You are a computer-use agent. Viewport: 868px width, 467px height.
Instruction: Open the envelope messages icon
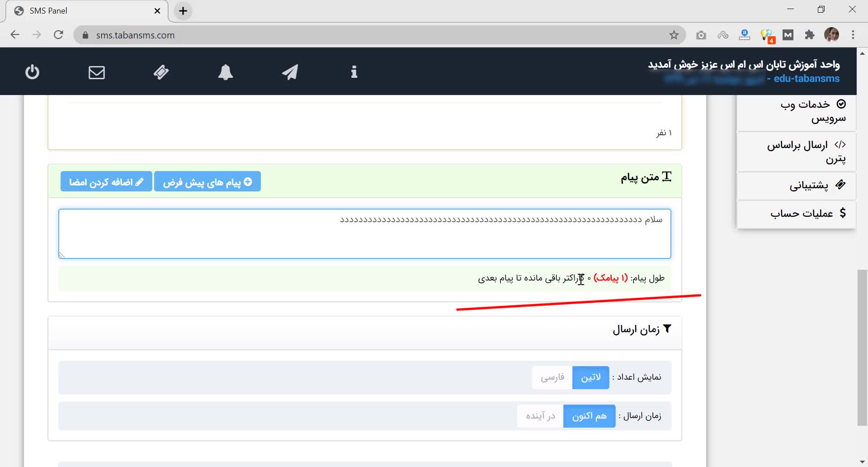(x=97, y=72)
